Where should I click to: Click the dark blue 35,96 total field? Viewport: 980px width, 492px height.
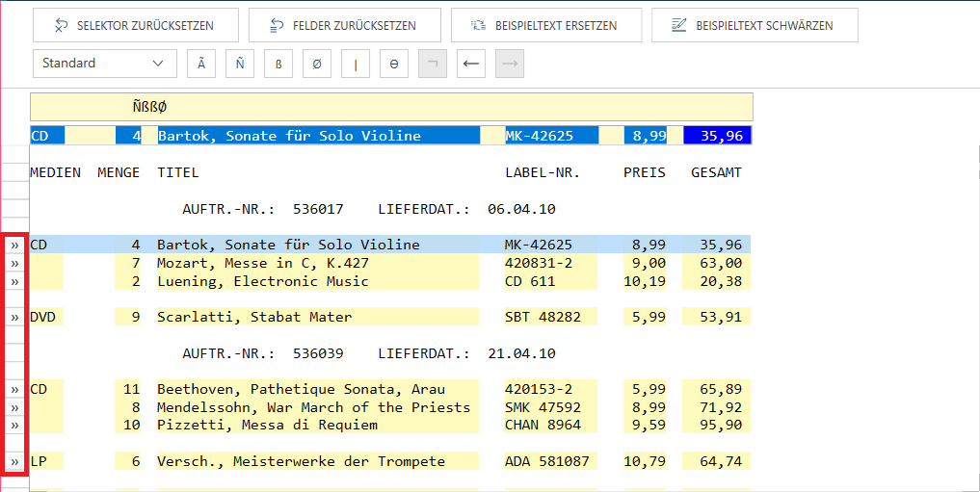click(x=717, y=136)
